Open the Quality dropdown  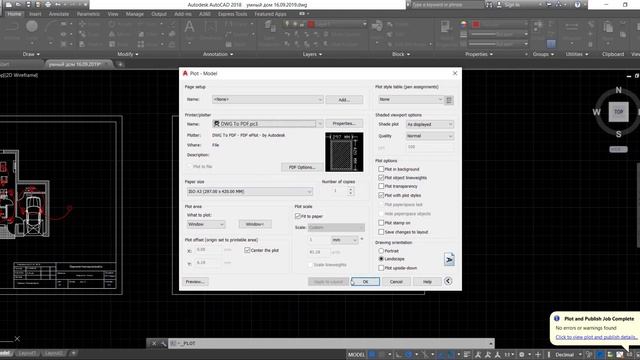pyautogui.click(x=430, y=136)
